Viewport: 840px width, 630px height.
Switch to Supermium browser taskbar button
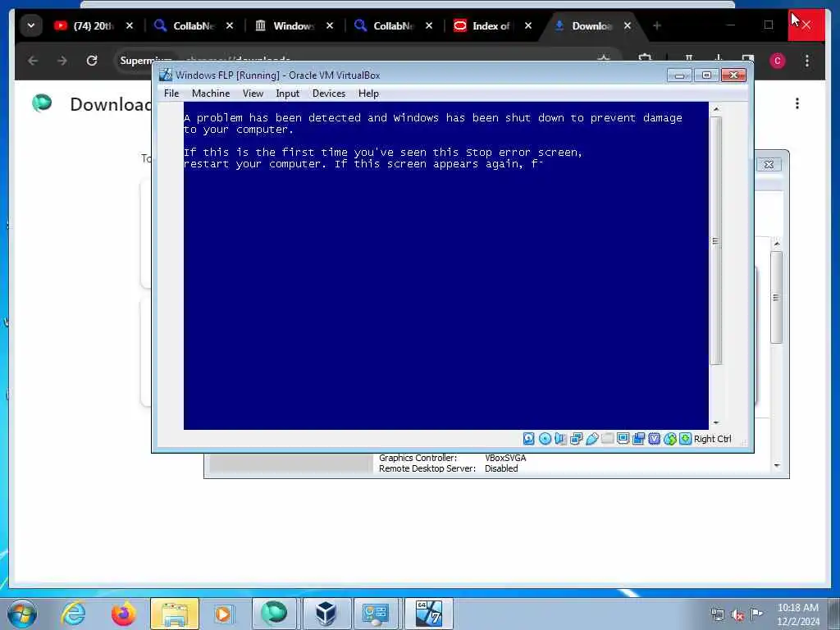tap(274, 614)
